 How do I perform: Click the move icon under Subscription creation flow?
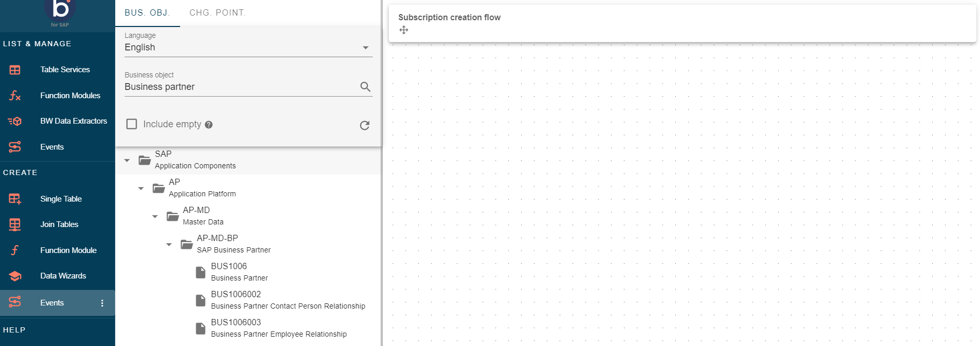404,30
